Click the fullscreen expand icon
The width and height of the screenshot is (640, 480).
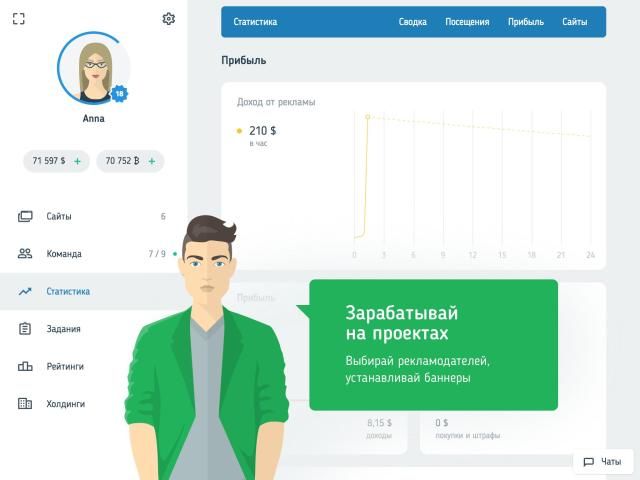tap(18, 19)
